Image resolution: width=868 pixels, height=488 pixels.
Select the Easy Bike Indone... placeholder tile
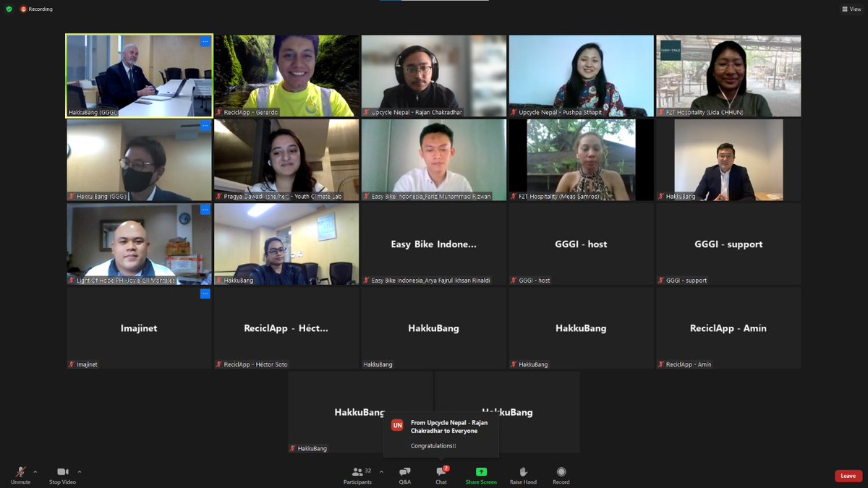[434, 244]
